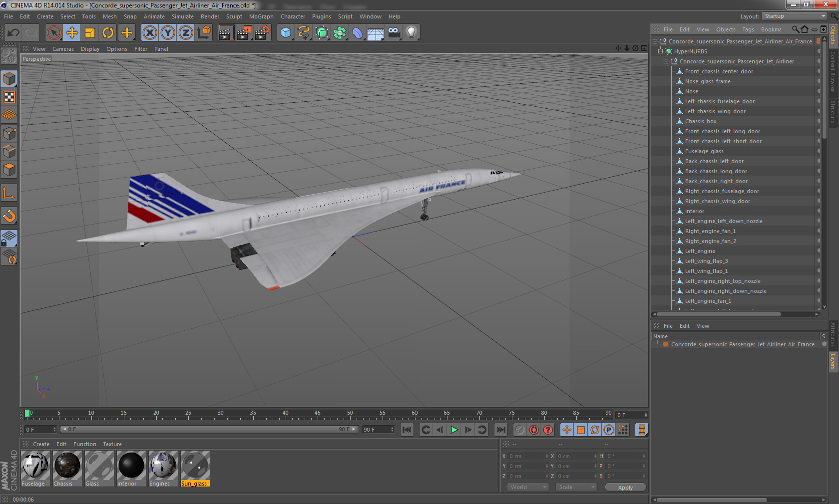The height and width of the screenshot is (504, 839).
Task: Toggle Z axis lock
Action: (186, 33)
